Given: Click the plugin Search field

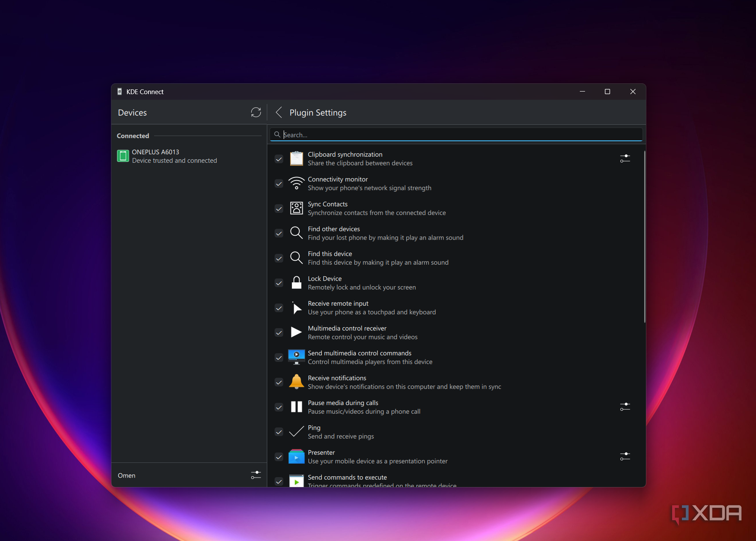Looking at the screenshot, I should click(x=456, y=135).
